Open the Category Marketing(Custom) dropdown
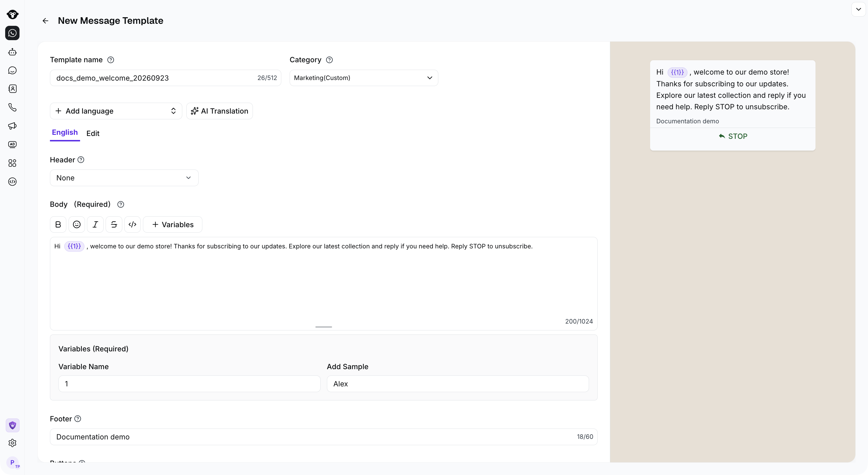Screen dimensions: 868x475 364,78
